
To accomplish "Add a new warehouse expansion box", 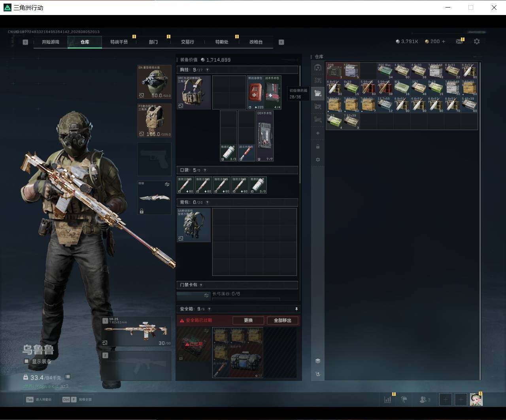I will pyautogui.click(x=318, y=133).
